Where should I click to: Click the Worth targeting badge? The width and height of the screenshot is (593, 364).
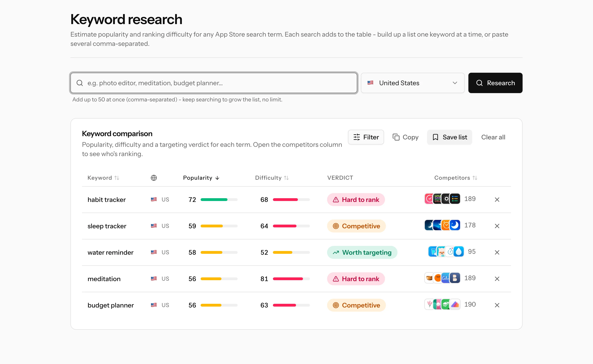click(x=362, y=252)
